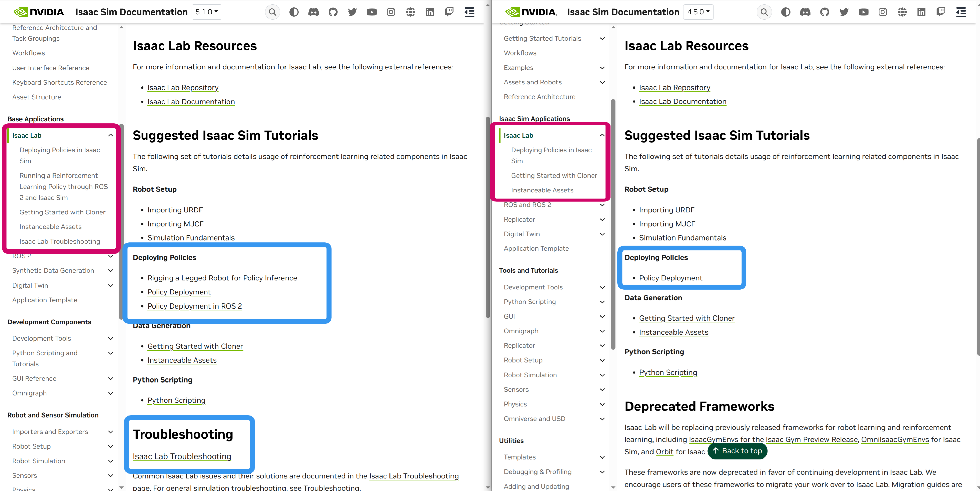The width and height of the screenshot is (980, 491).
Task: Open YouTube icon in the 5.1.0 window
Action: tap(372, 12)
